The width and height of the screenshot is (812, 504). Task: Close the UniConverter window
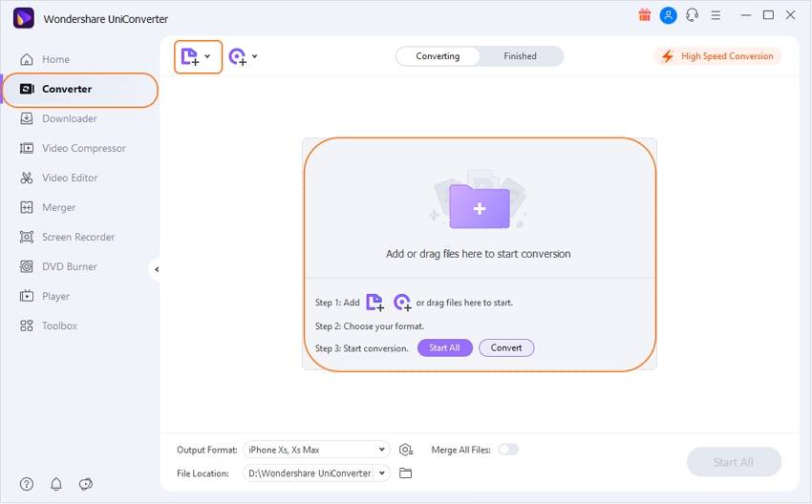[x=791, y=15]
